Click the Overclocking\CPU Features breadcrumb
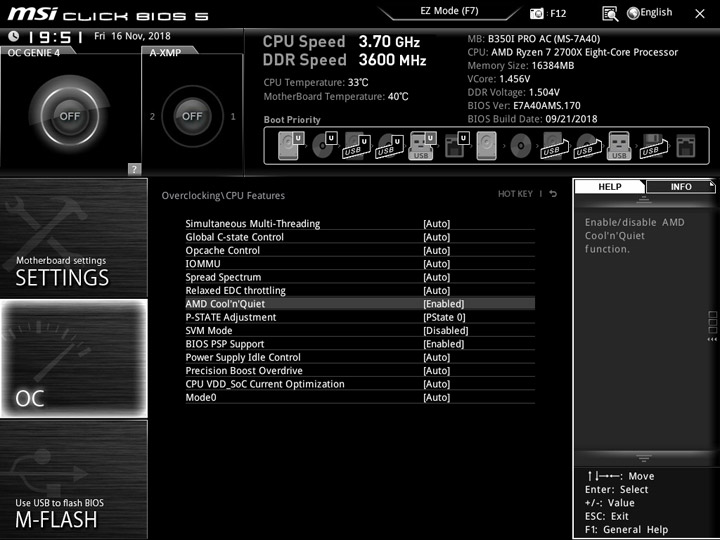The height and width of the screenshot is (540, 720). pyautogui.click(x=223, y=196)
